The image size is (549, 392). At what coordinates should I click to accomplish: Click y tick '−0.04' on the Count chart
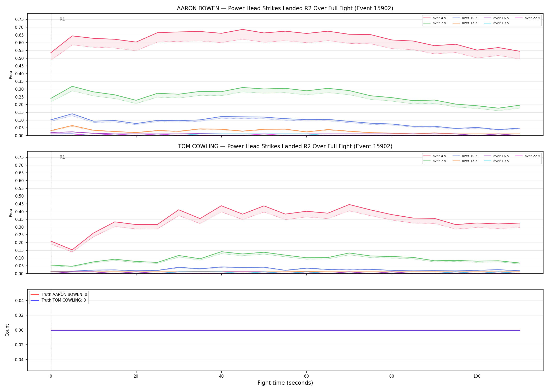(x=18, y=360)
